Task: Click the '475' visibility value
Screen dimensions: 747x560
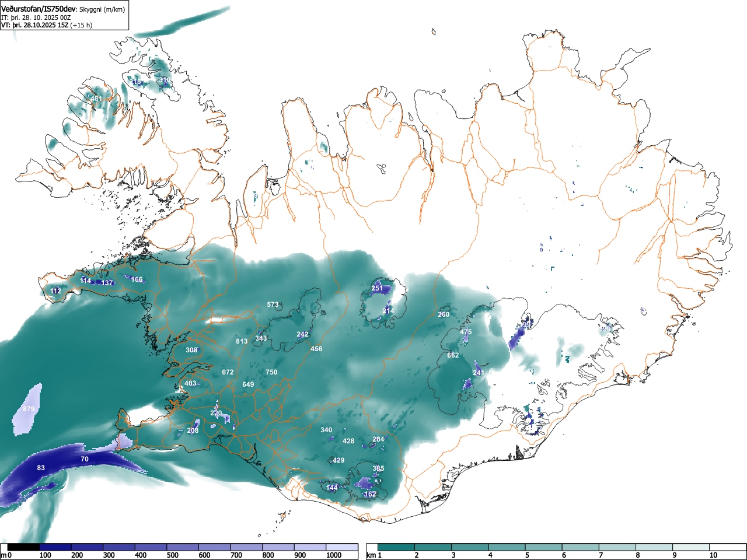Action: 466,332
